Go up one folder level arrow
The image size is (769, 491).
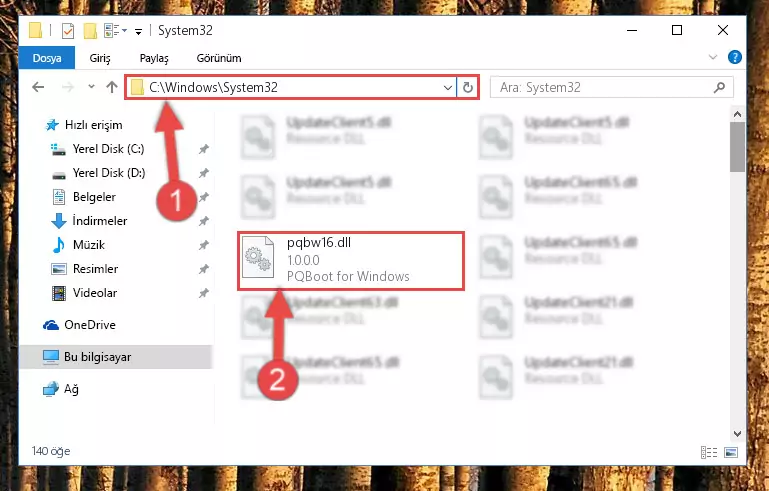tap(112, 87)
